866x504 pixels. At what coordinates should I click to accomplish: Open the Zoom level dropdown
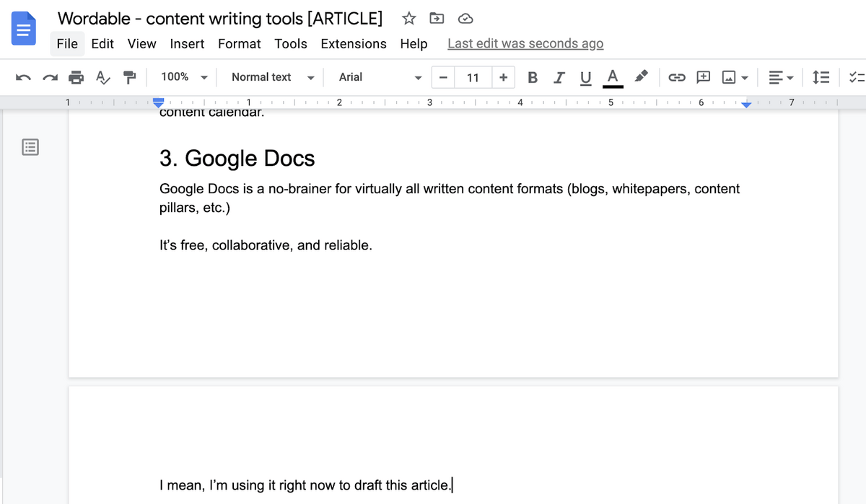183,77
